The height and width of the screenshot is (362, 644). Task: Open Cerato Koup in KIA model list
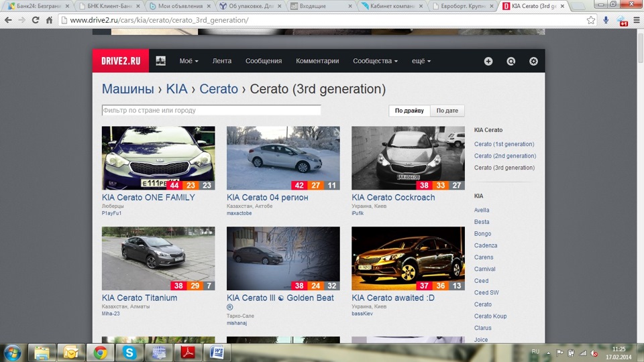point(490,316)
